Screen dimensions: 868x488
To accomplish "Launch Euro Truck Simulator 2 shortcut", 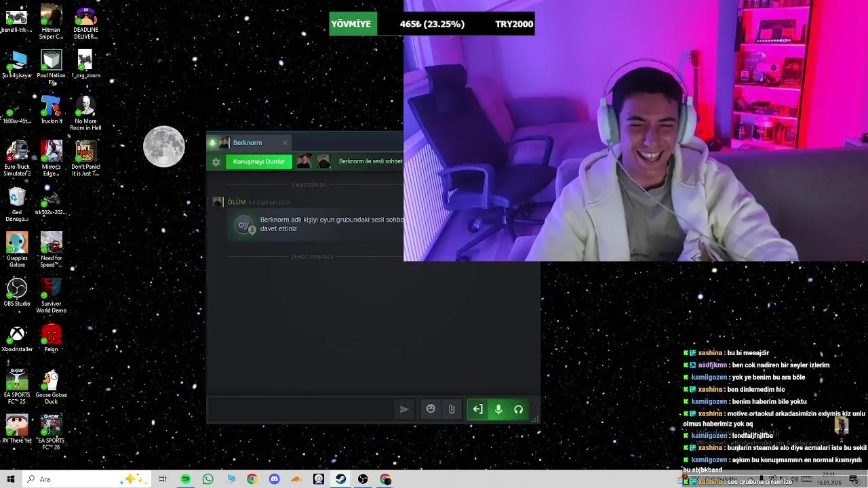I will pyautogui.click(x=17, y=159).
